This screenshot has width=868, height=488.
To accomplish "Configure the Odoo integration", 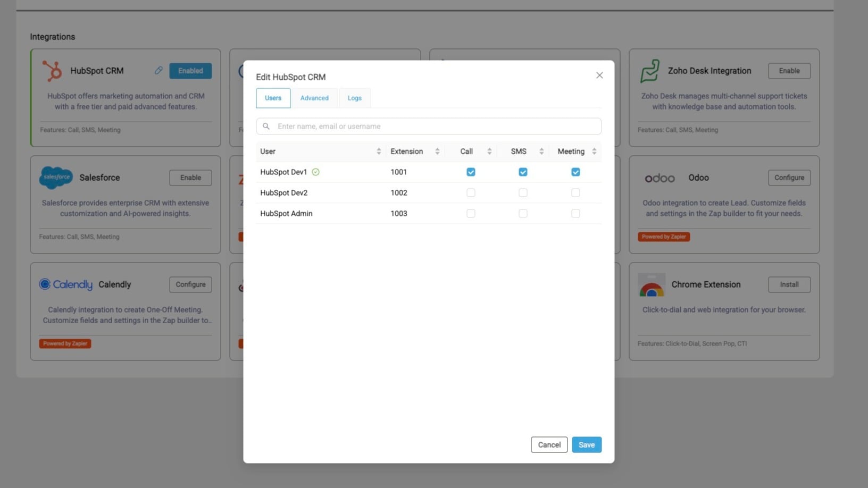I will [789, 178].
